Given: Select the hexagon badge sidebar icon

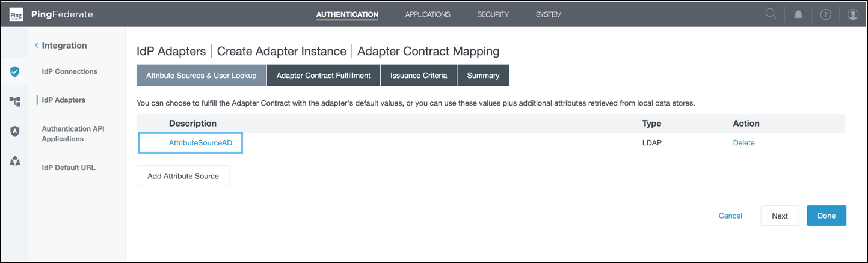Looking at the screenshot, I should tap(15, 131).
